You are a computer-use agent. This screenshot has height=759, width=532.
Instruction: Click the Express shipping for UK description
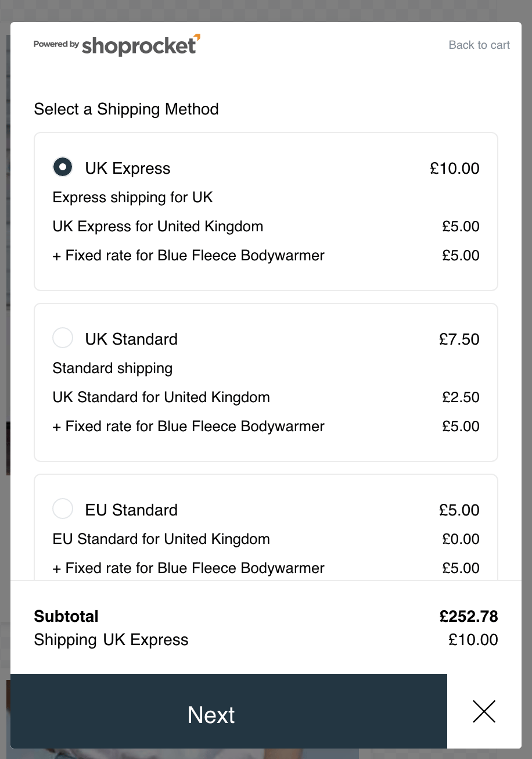pos(132,198)
